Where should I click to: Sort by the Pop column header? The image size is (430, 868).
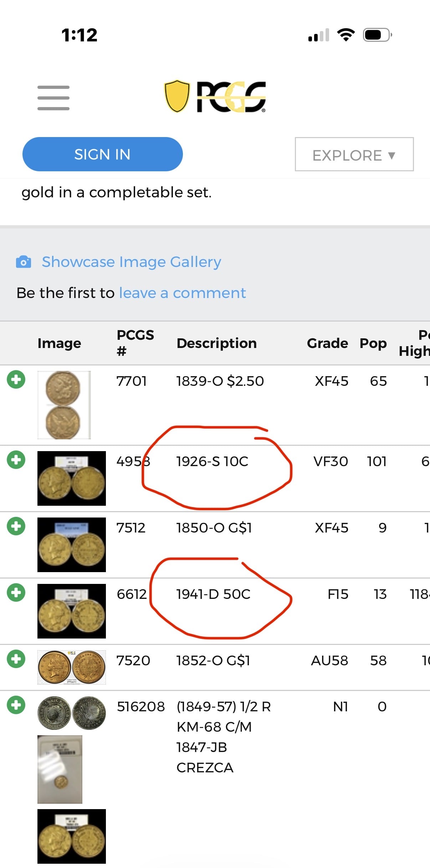pos(373,343)
